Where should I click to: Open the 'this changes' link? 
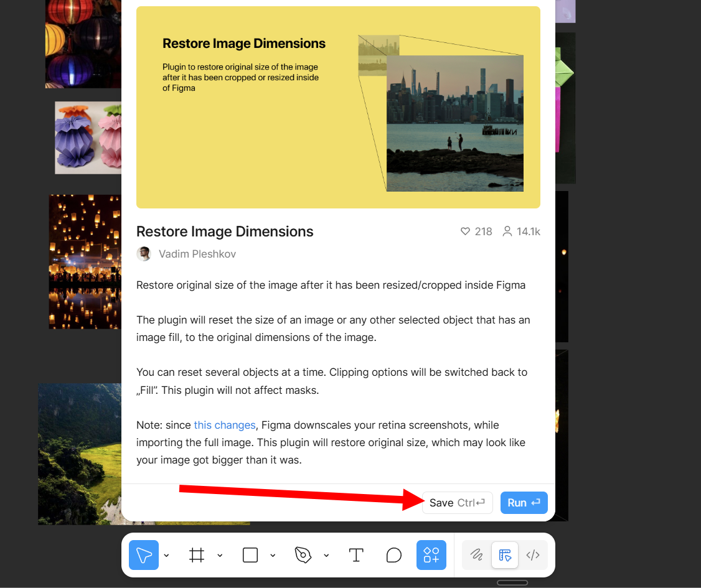point(224,425)
